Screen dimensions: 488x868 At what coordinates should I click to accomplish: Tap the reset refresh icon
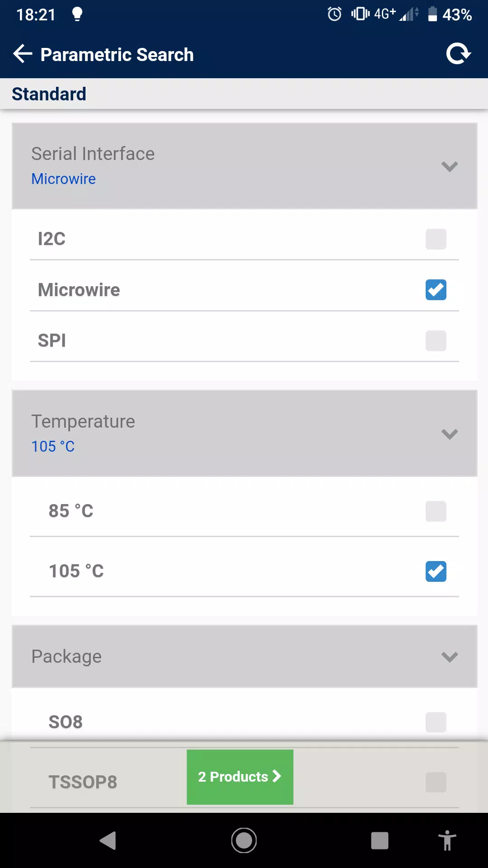[459, 54]
